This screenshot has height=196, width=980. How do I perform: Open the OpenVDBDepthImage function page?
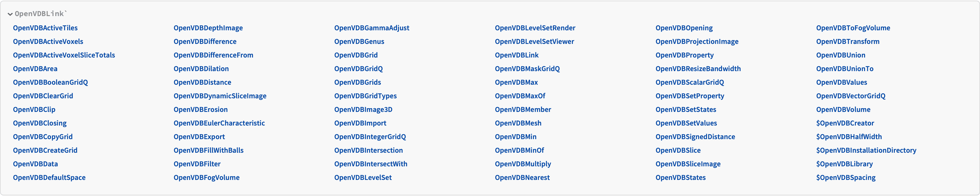click(x=208, y=28)
